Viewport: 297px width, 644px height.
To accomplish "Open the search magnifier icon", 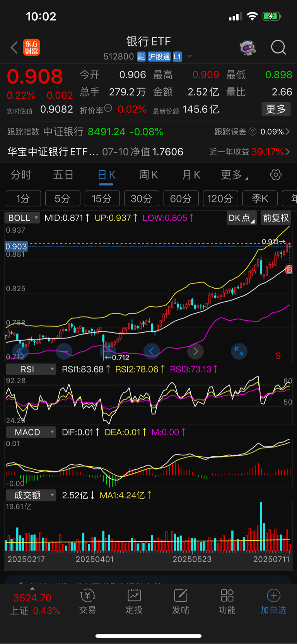I will tap(278, 48).
